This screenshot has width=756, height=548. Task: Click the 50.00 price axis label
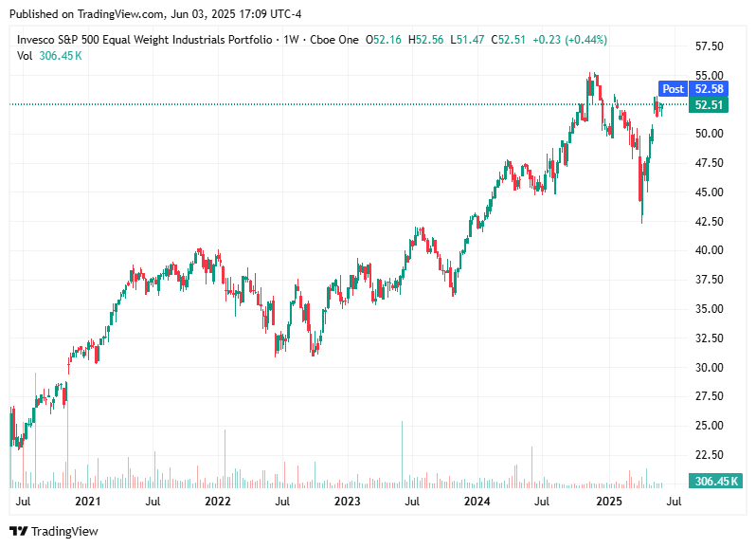click(x=709, y=134)
